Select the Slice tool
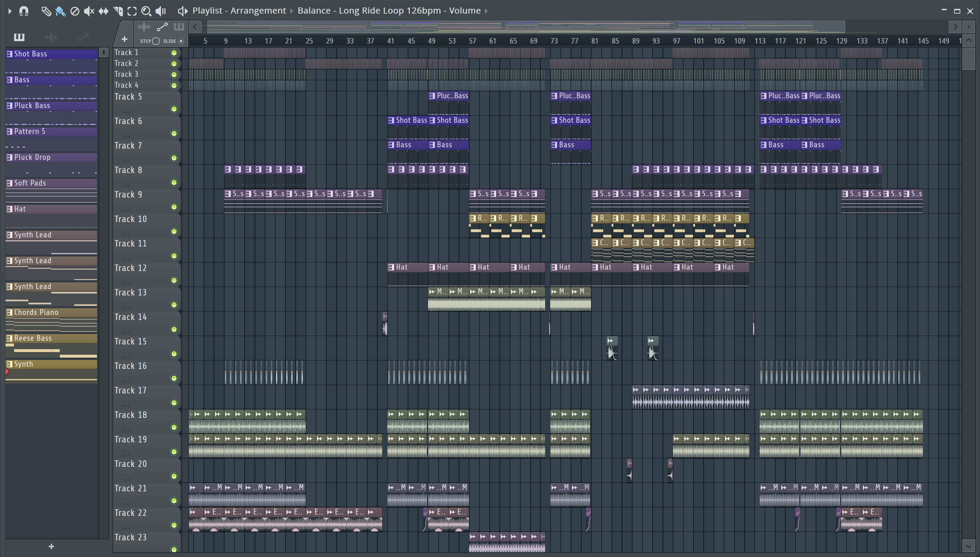 (x=118, y=11)
